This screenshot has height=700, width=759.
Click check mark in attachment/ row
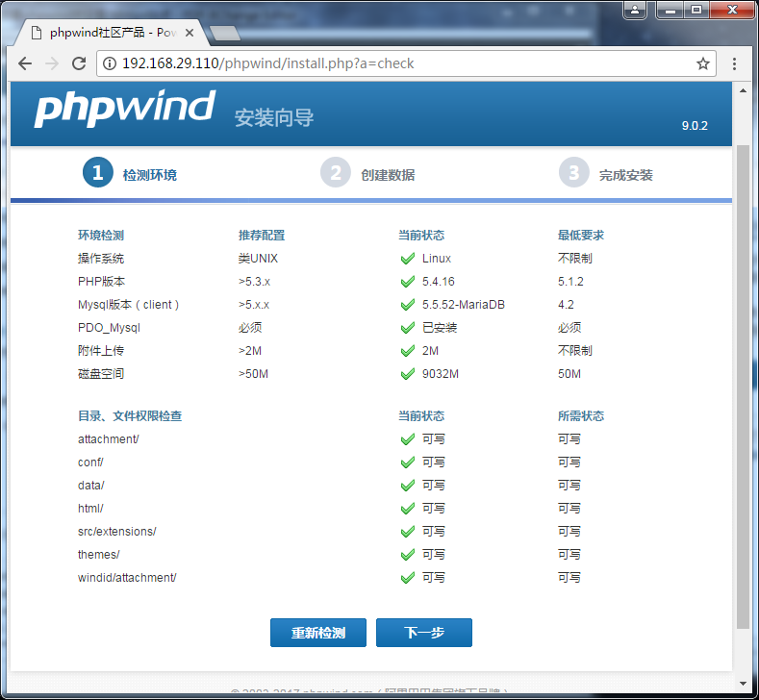pyautogui.click(x=408, y=439)
